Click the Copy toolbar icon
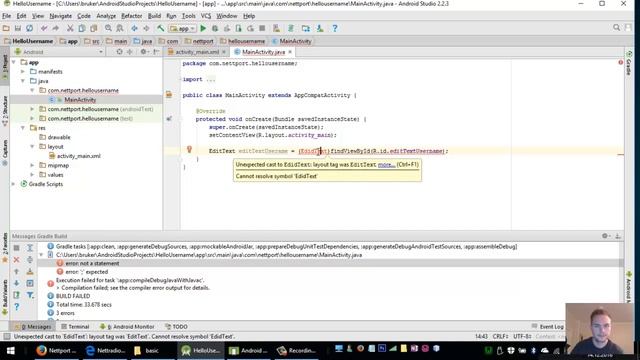The width and height of the screenshot is (640, 360). [82, 28]
